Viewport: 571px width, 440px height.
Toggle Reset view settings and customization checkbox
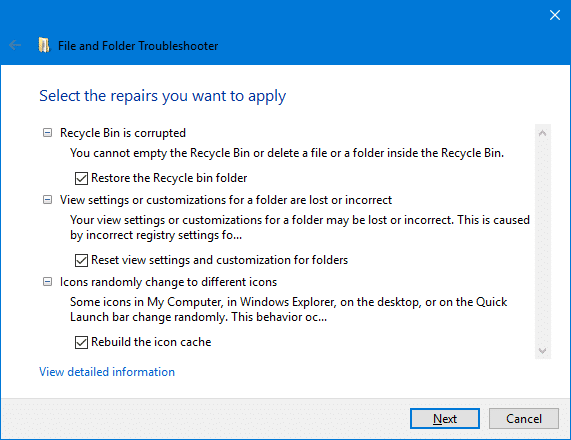[x=81, y=260]
